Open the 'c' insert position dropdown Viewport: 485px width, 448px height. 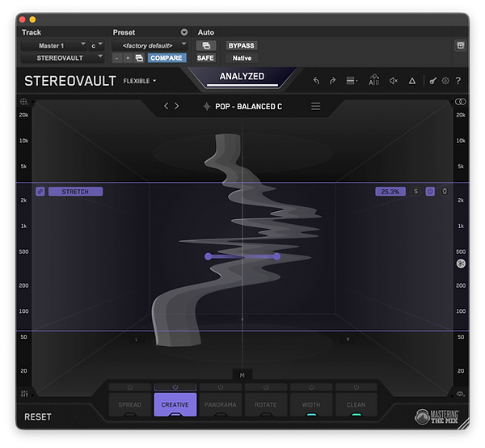click(96, 45)
